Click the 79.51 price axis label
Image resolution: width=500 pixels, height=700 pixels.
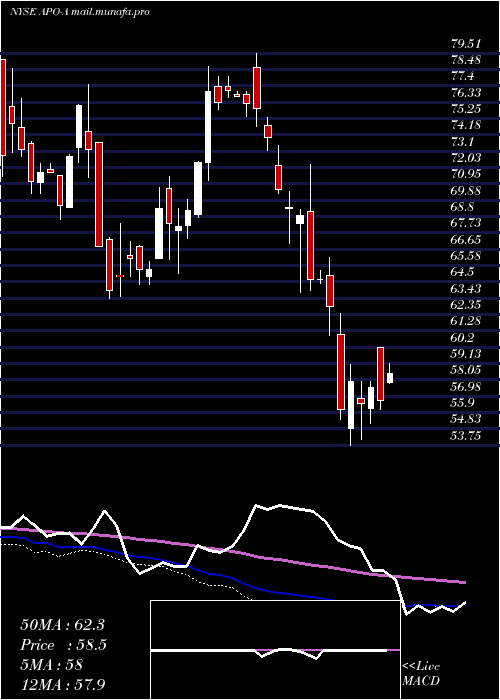(466, 44)
